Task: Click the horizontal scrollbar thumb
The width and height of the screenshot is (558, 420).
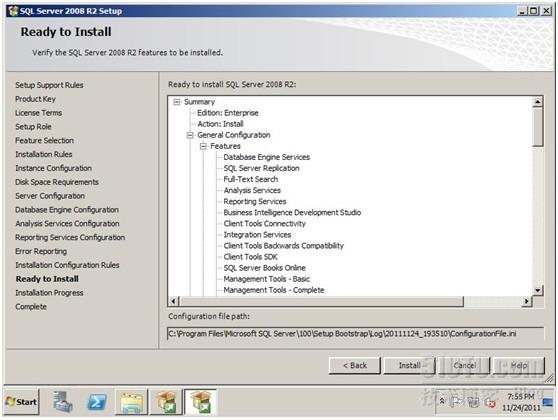Action: coord(321,301)
